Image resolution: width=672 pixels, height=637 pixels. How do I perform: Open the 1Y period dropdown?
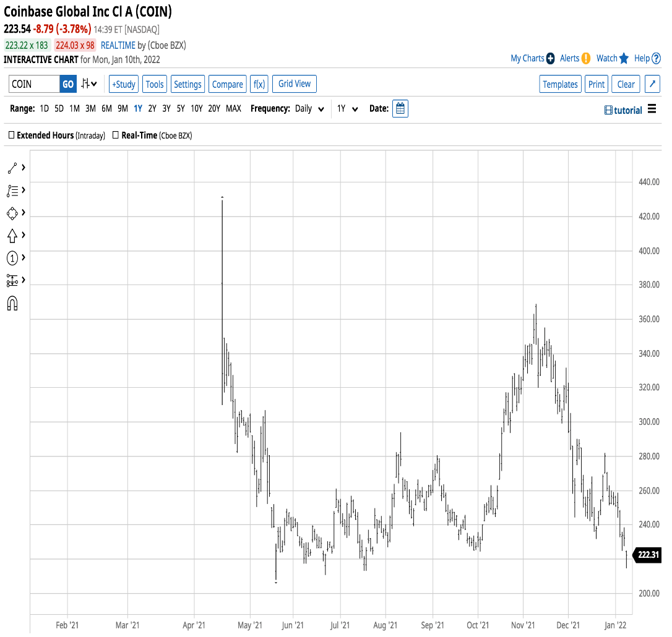tap(347, 109)
